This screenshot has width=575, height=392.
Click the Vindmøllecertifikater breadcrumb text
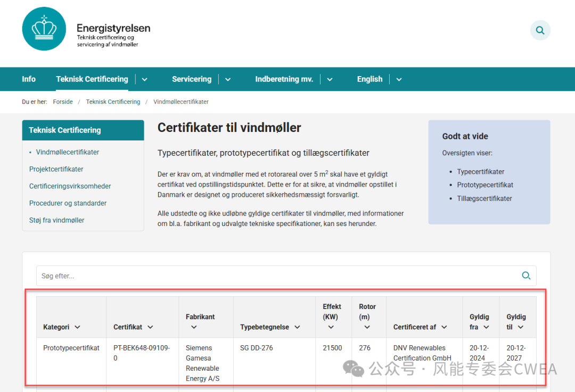point(181,102)
